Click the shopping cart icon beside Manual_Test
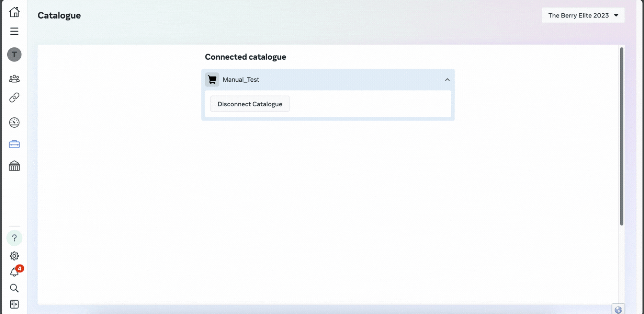 [212, 80]
